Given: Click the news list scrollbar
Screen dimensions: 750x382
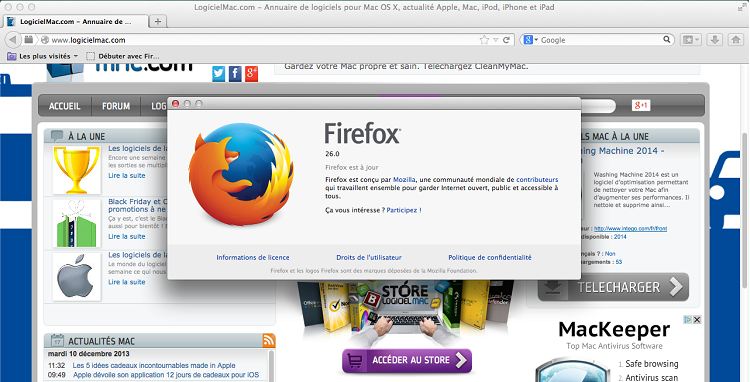Looking at the screenshot, I should click(x=271, y=366).
